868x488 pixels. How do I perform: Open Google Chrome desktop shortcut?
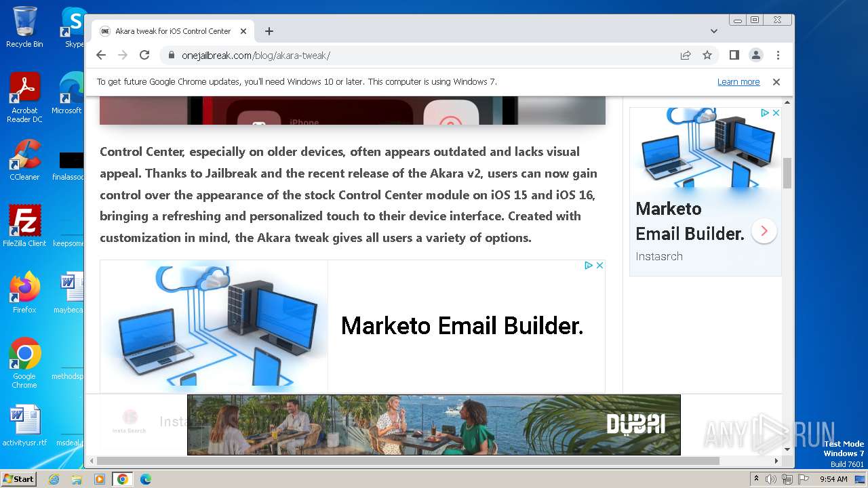click(x=25, y=363)
